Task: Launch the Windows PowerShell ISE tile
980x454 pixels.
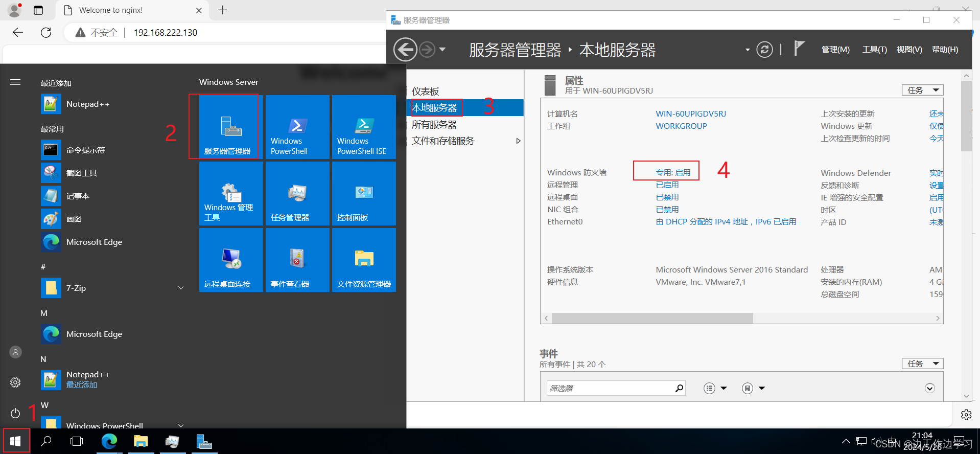Action: 364,127
